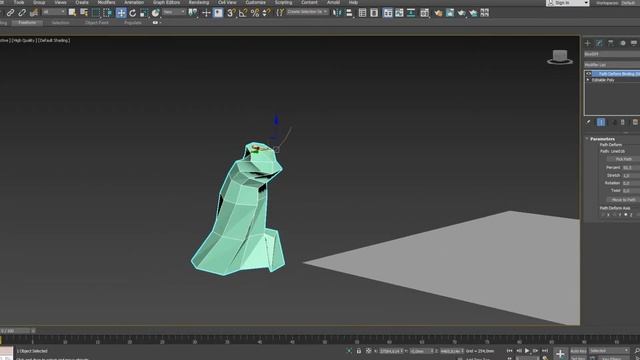Switch to the Create command panel tab
This screenshot has width=640, height=360.
tap(587, 43)
